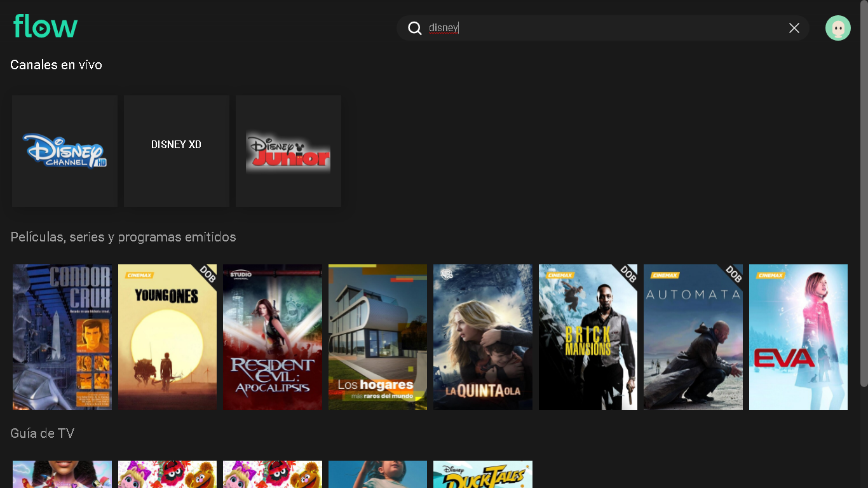Viewport: 868px width, 488px height.
Task: Click the search magnifier icon
Action: (x=415, y=28)
